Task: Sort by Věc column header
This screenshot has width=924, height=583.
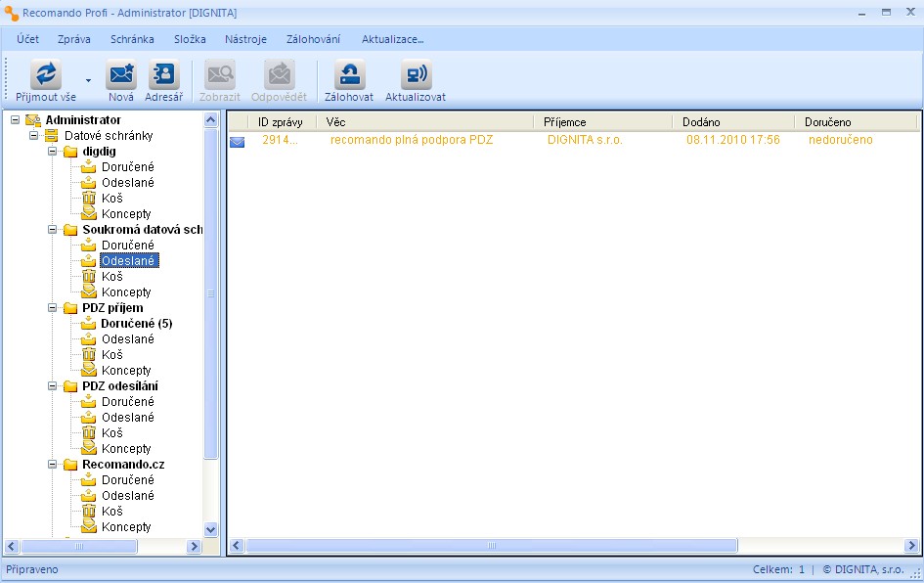Action: (425, 122)
